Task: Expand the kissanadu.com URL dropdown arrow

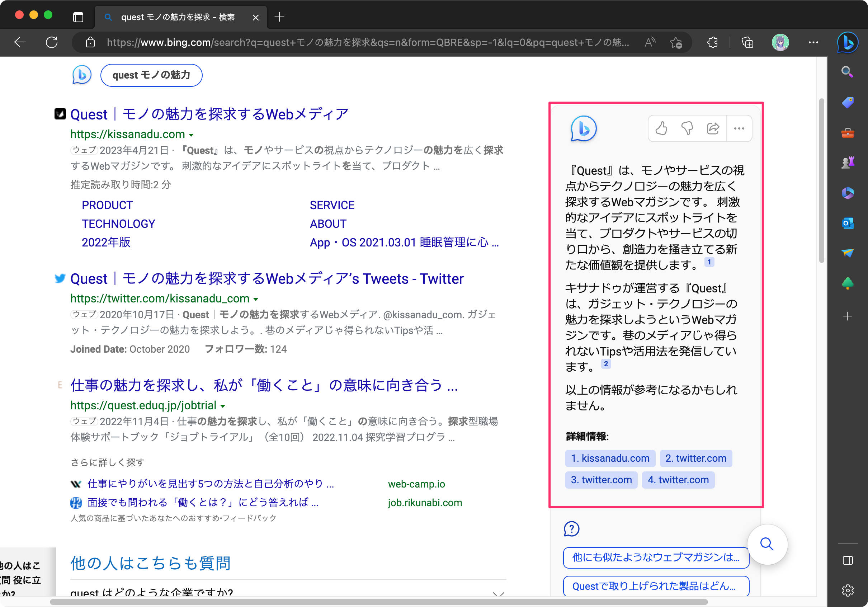Action: (x=191, y=135)
